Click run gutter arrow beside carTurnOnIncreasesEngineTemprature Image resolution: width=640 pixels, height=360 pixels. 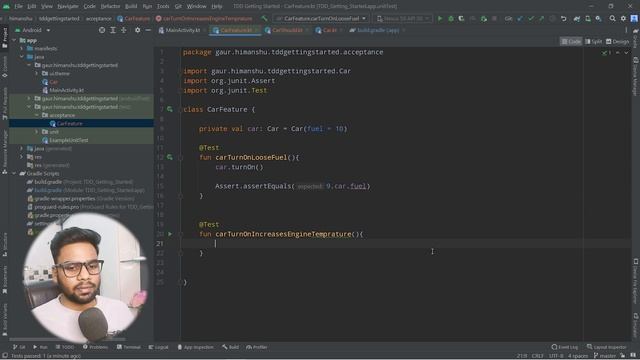pyautogui.click(x=170, y=234)
